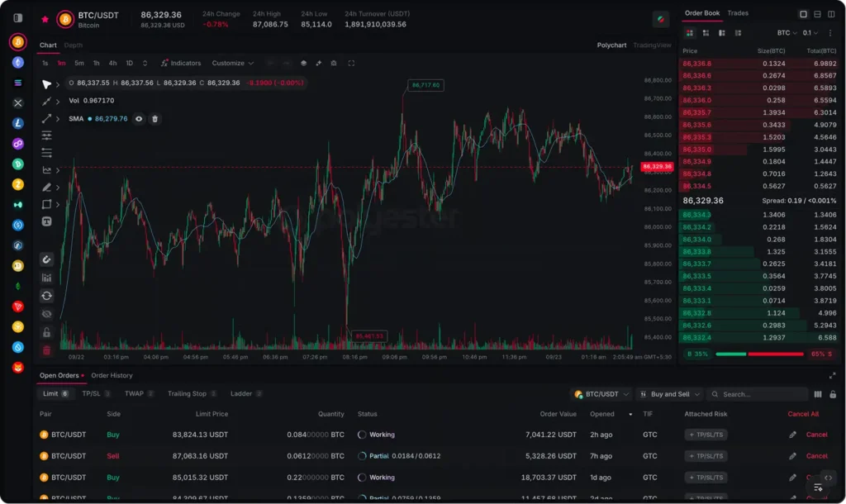Select the rectangle shape tool
The height and width of the screenshot is (504, 846).
tap(46, 205)
